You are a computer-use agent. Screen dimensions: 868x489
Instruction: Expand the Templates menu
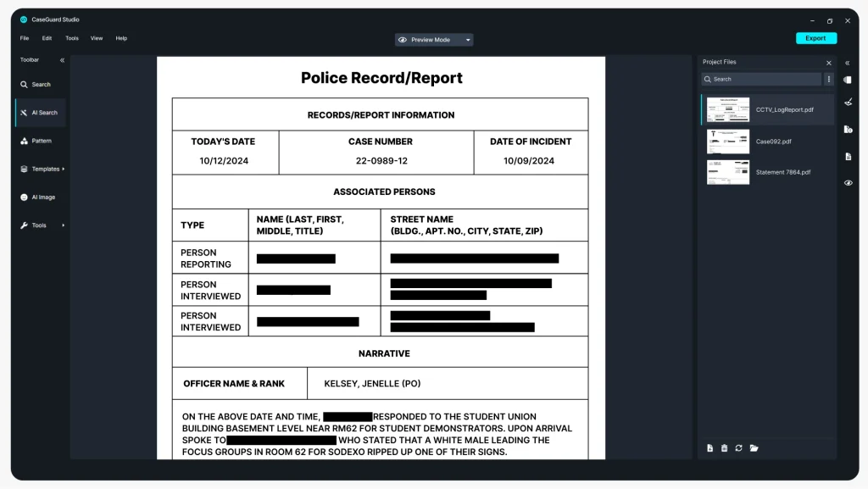coord(39,169)
